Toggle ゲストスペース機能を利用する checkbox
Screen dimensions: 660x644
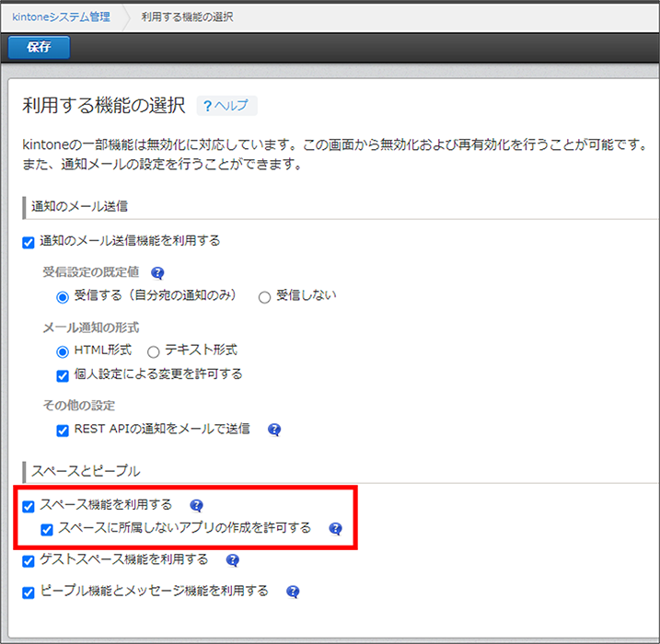pyautogui.click(x=29, y=561)
